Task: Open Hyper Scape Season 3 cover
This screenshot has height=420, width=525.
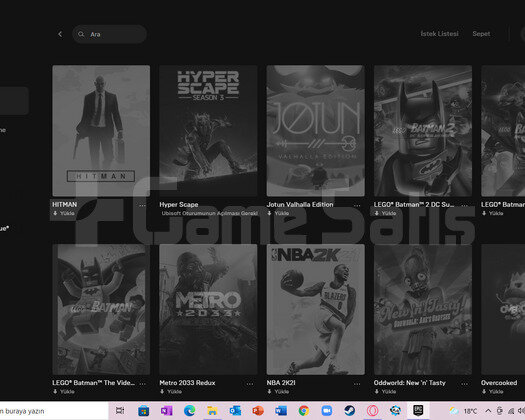Action: [208, 131]
